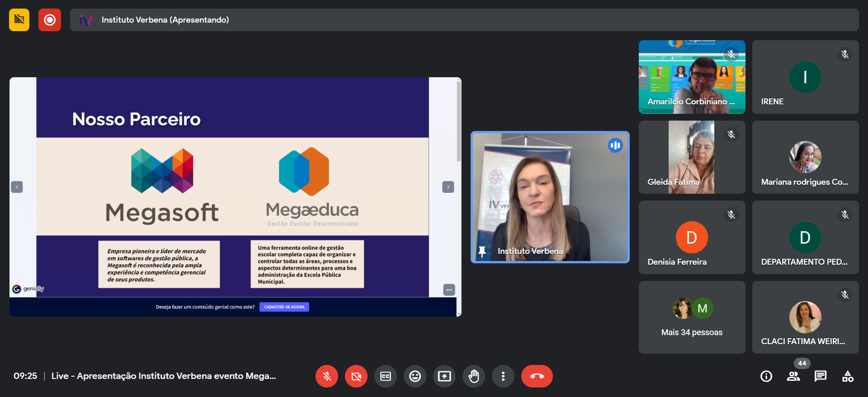Advance to next slide in Genially presentation
Image resolution: width=868 pixels, height=397 pixels.
point(448,187)
